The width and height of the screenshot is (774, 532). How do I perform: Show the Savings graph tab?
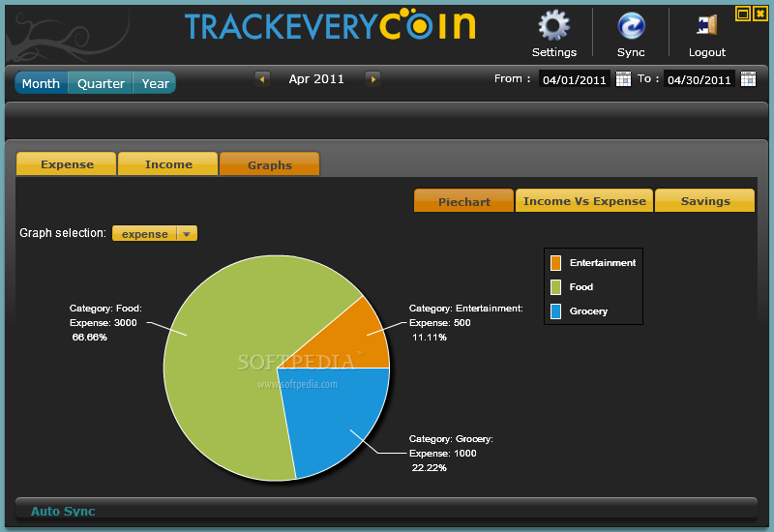pyautogui.click(x=705, y=200)
